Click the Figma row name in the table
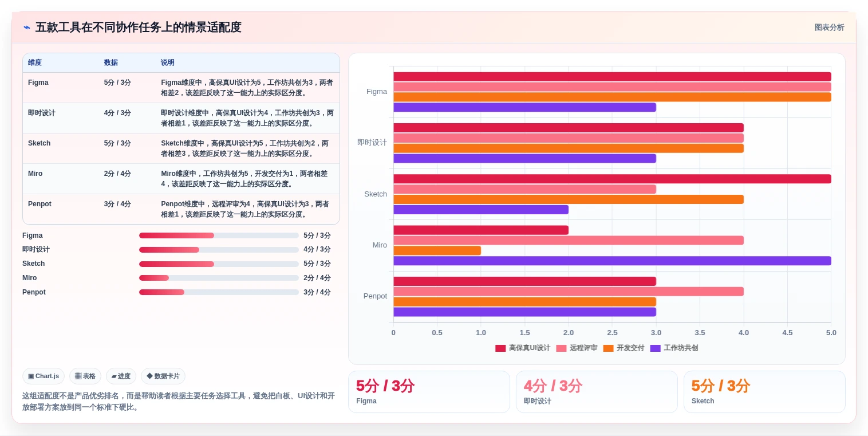Screen dimensions: 868x436 point(38,83)
